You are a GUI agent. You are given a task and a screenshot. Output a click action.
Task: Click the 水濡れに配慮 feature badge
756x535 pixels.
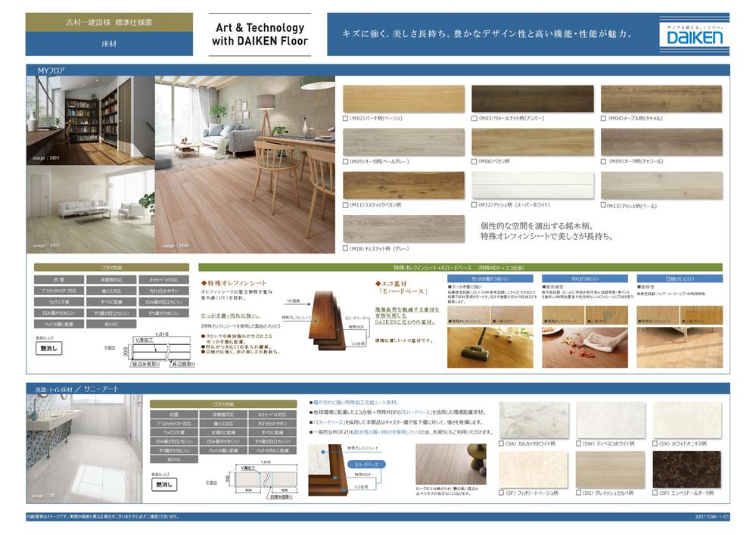[223, 432]
